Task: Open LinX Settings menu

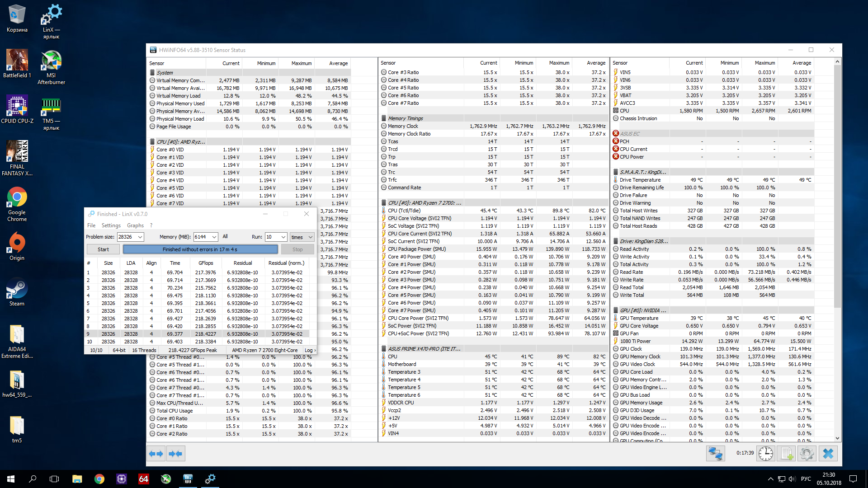Action: (111, 225)
